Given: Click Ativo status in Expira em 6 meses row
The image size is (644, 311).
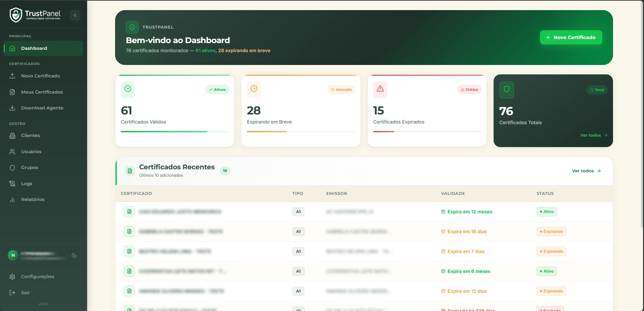Looking at the screenshot, I should click(x=547, y=271).
